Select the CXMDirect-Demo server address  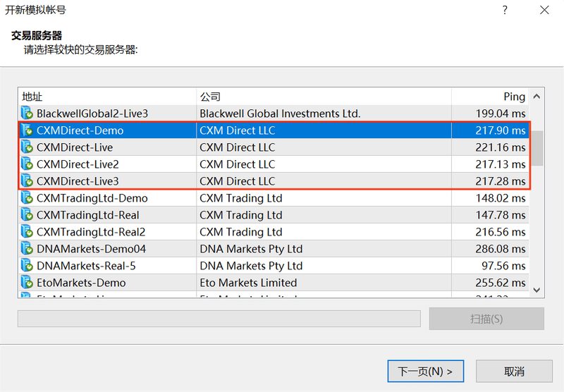[80, 130]
